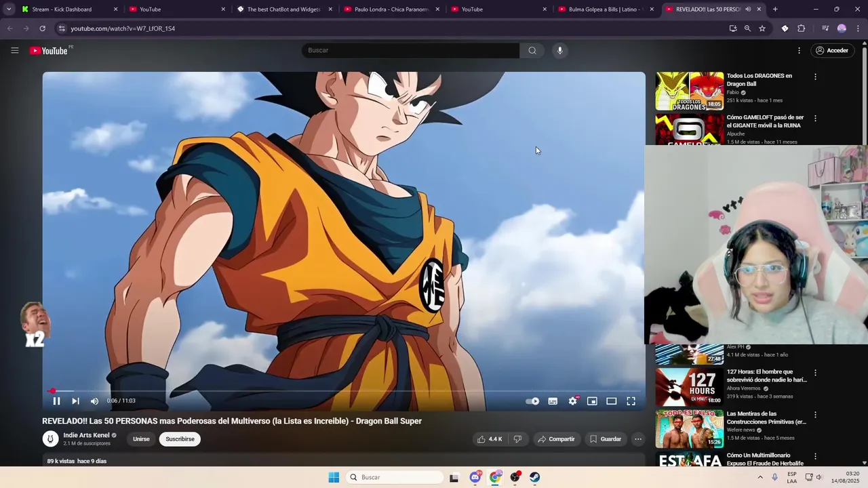The image size is (868, 488).
Task: Open the player settings gear
Action: (x=572, y=401)
